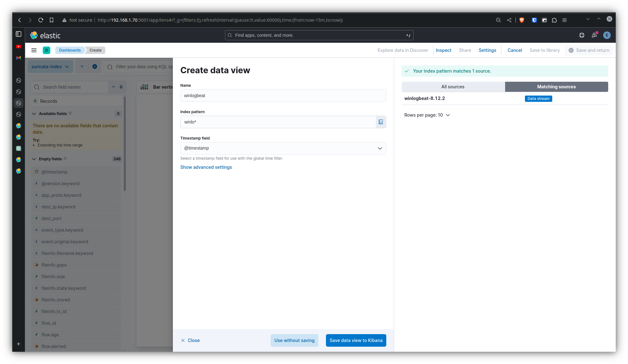Image resolution: width=628 pixels, height=364 pixels.
Task: Open the hamburger navigation menu
Action: click(34, 50)
